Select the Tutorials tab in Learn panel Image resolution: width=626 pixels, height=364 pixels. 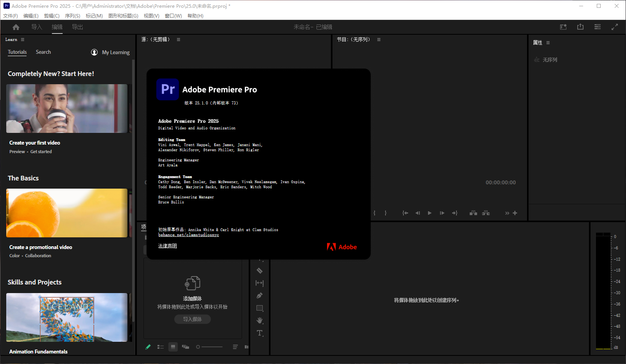click(17, 52)
